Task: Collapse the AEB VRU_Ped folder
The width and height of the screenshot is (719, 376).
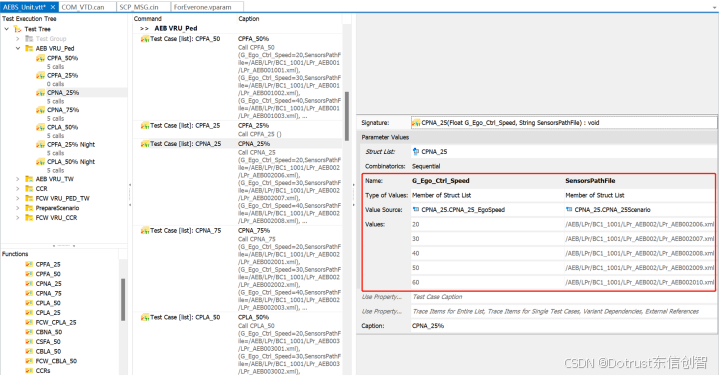Action: 18,48
